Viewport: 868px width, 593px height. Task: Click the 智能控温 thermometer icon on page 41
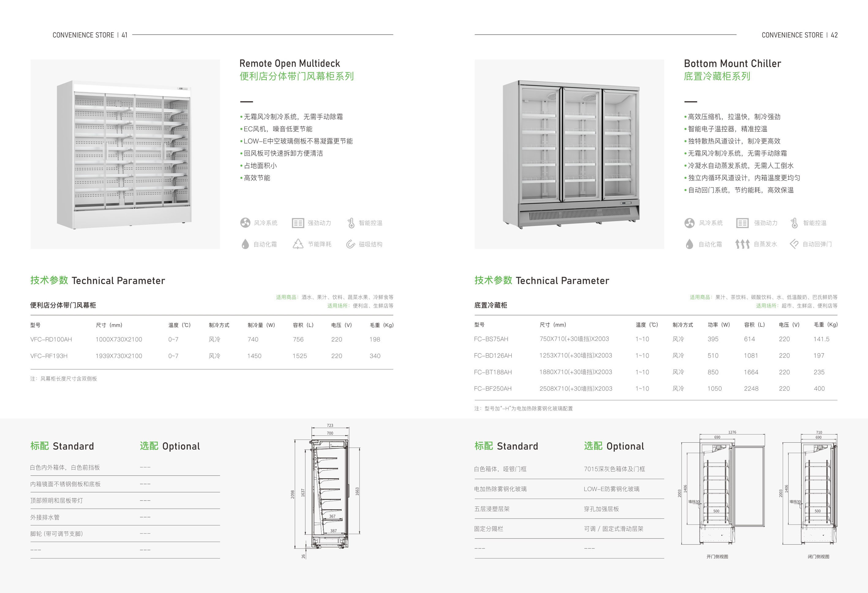(x=351, y=223)
